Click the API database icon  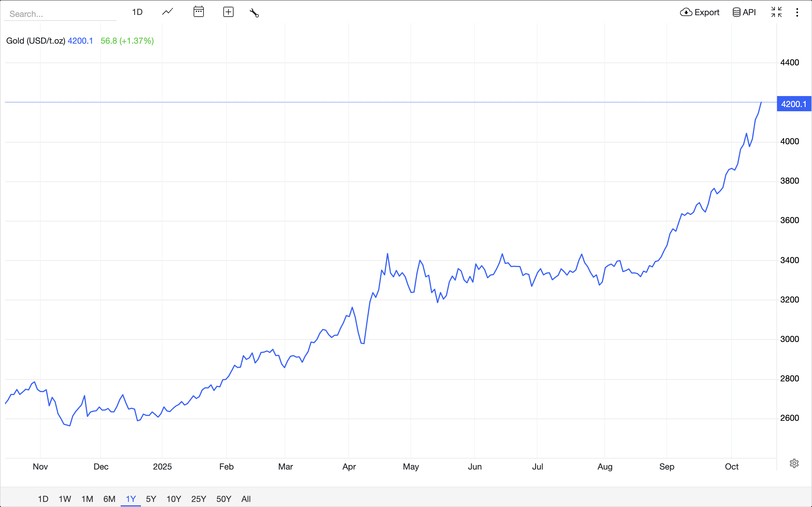click(x=736, y=12)
